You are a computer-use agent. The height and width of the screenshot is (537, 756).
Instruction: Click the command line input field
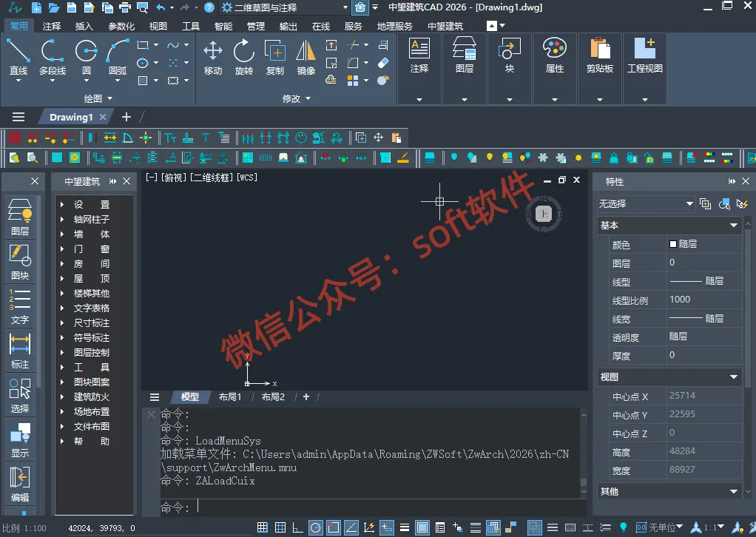point(374,507)
